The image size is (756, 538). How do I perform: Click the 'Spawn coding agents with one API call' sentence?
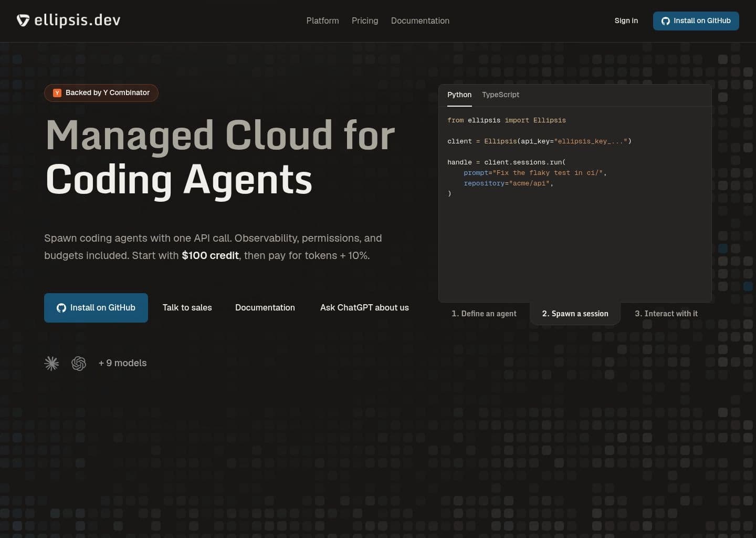click(138, 238)
